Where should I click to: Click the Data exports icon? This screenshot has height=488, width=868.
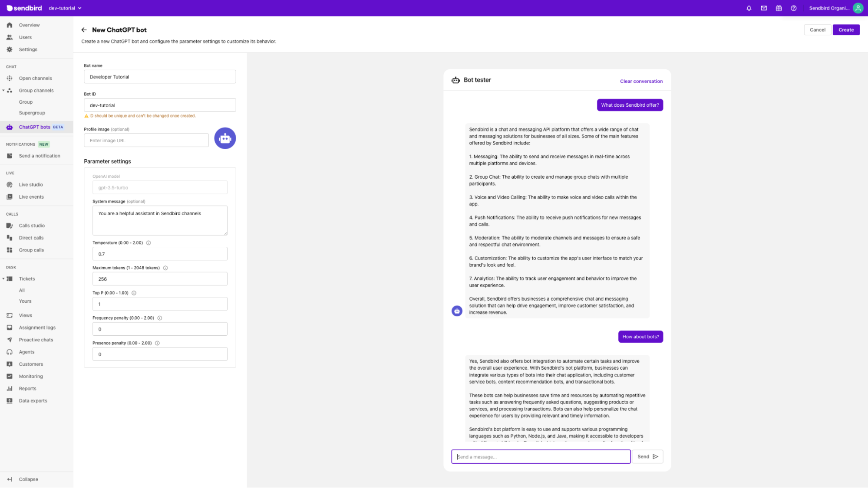click(10, 401)
